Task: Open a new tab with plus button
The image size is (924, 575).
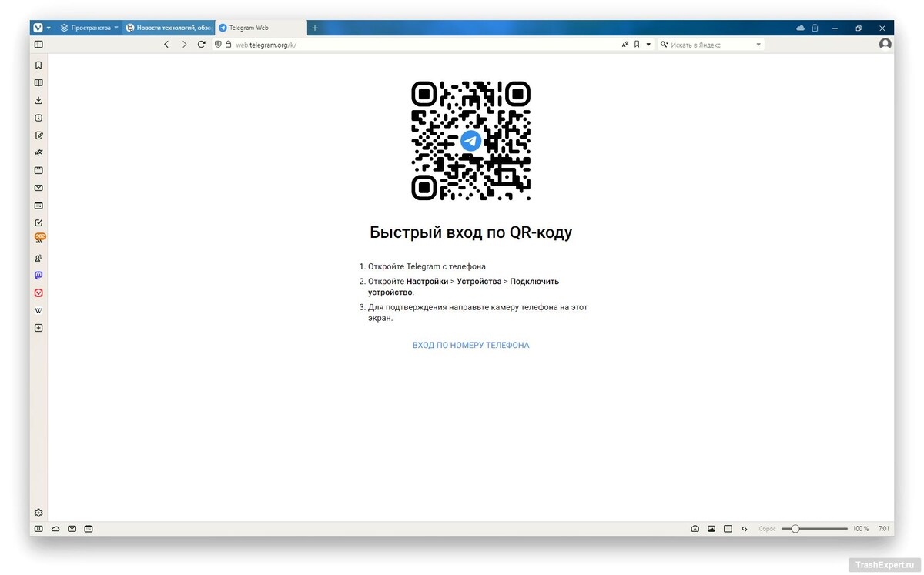Action: [x=314, y=28]
